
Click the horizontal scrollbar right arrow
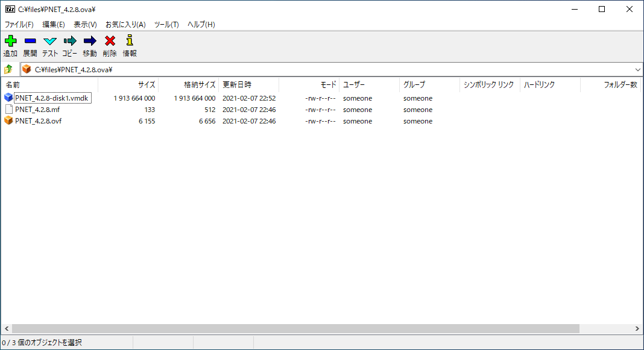[x=639, y=328]
